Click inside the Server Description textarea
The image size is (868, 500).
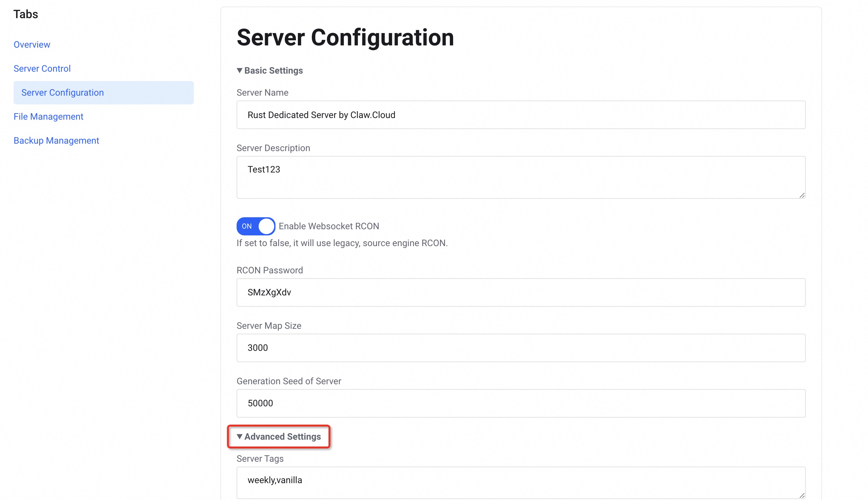click(x=520, y=178)
